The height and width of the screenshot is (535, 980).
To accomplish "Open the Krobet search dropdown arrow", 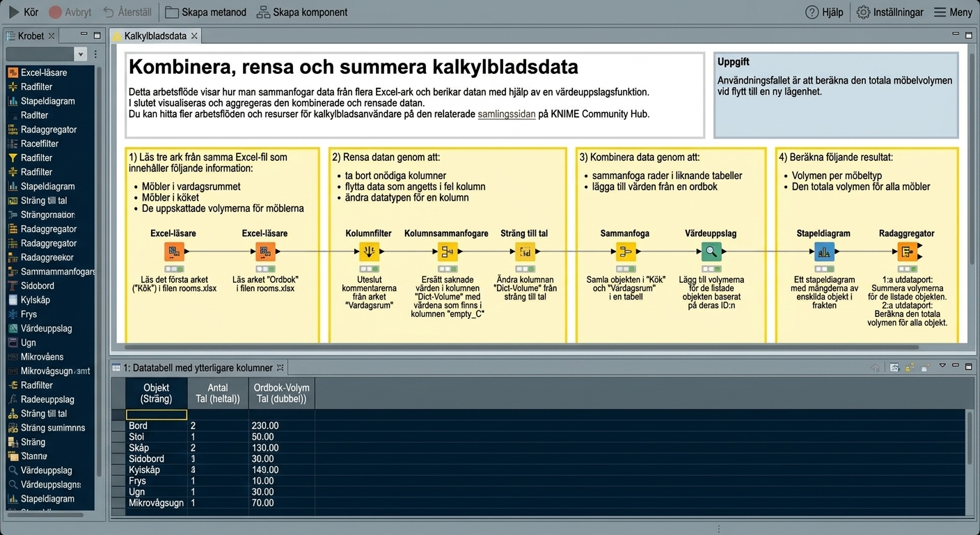I will click(81, 54).
